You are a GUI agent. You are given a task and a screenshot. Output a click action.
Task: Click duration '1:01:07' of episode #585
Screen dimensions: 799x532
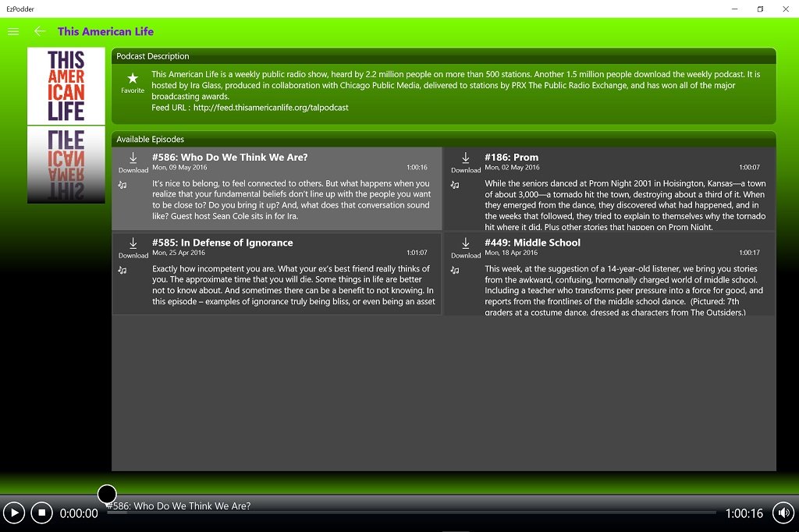(x=417, y=253)
